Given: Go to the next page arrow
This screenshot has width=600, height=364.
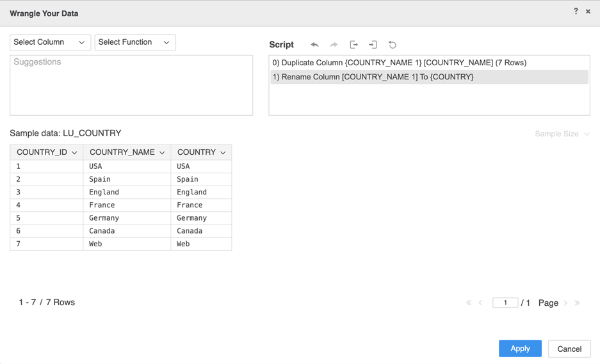Looking at the screenshot, I should [565, 303].
